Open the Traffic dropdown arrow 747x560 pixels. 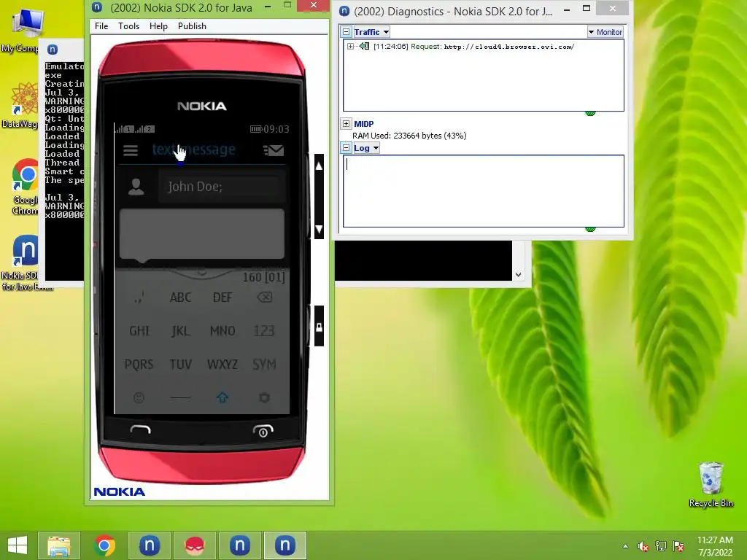(x=386, y=32)
